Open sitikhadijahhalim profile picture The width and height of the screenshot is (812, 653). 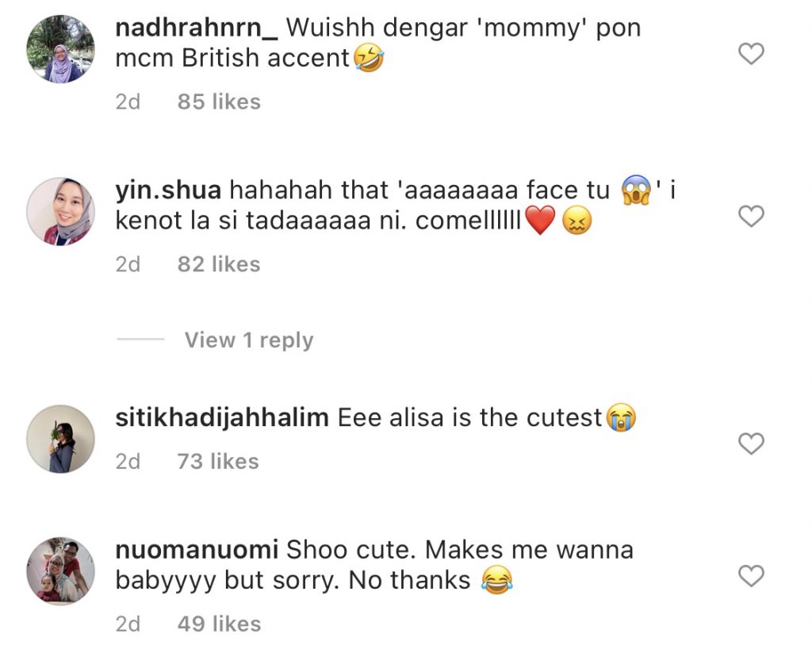60,439
